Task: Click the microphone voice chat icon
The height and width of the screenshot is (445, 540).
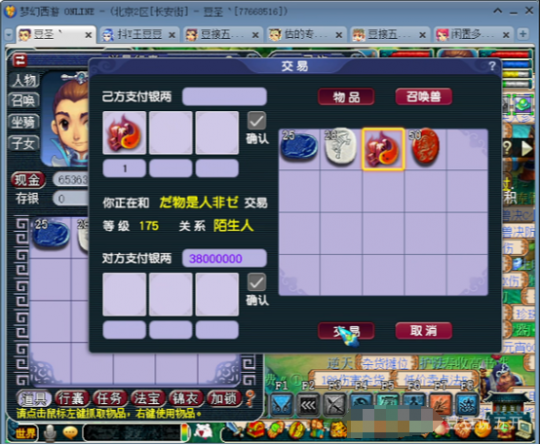Action: (x=50, y=433)
